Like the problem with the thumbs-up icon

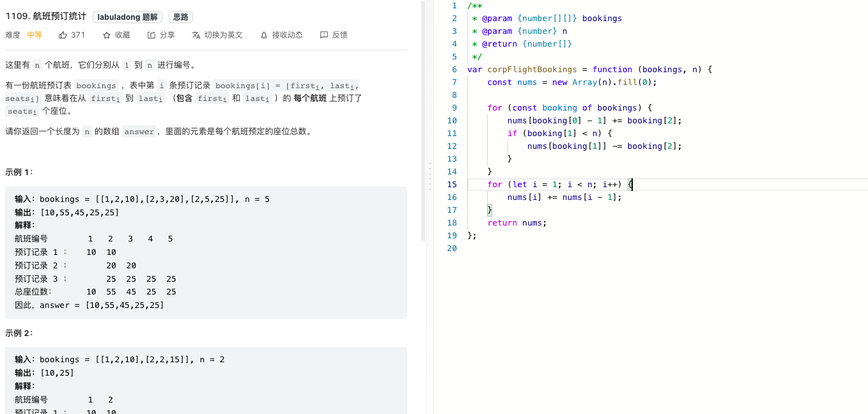[63, 35]
